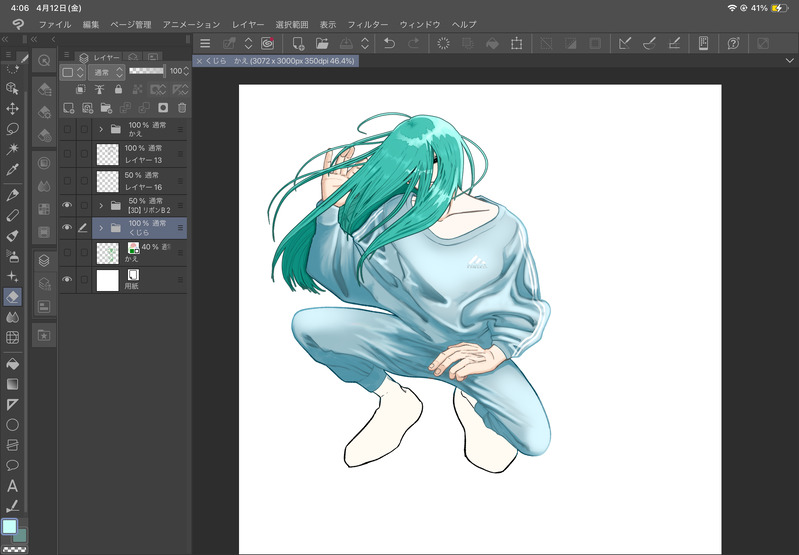Show レイヤー 13 using its eye box
Screen dimensions: 799x555
click(67, 154)
